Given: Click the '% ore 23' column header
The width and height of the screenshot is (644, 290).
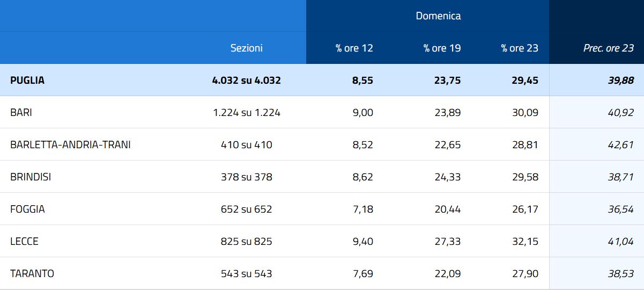Looking at the screenshot, I should 520,48.
